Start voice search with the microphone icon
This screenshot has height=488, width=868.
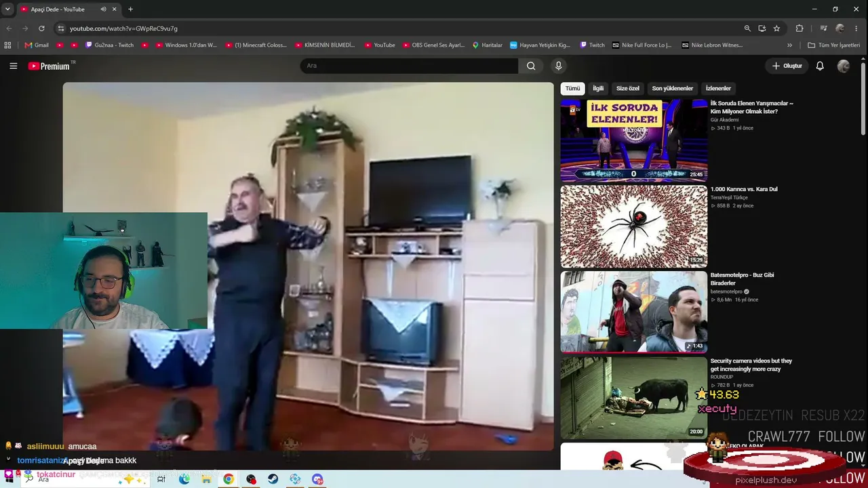(558, 66)
